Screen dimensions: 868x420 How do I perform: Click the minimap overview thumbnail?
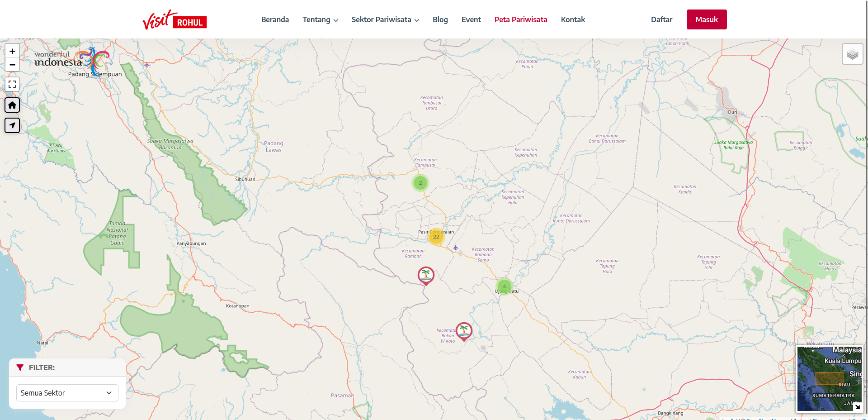click(830, 379)
